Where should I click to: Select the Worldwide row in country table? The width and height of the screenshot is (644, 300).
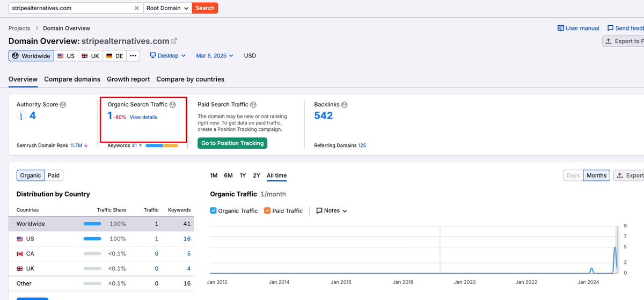(x=101, y=224)
